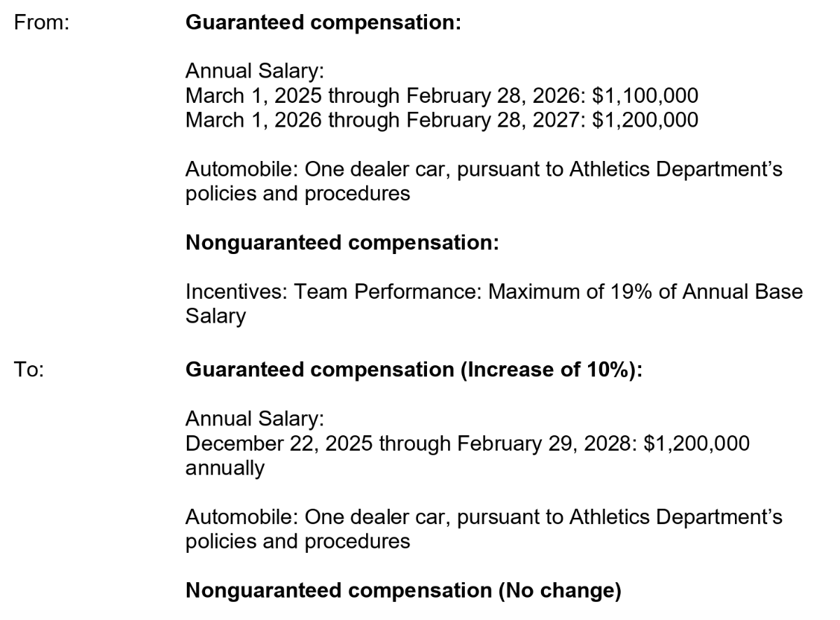
Task: Click the 'Nonguaranteed compensation:' heading
Action: pos(342,243)
